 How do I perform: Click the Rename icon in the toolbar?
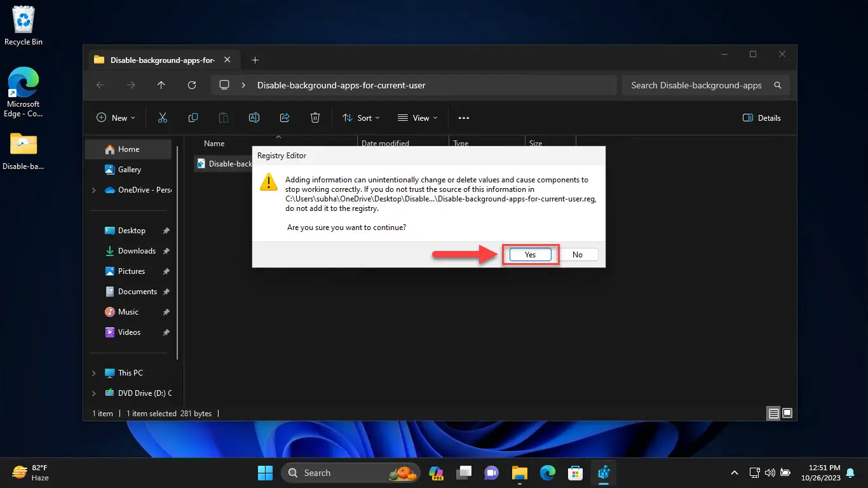(x=254, y=118)
